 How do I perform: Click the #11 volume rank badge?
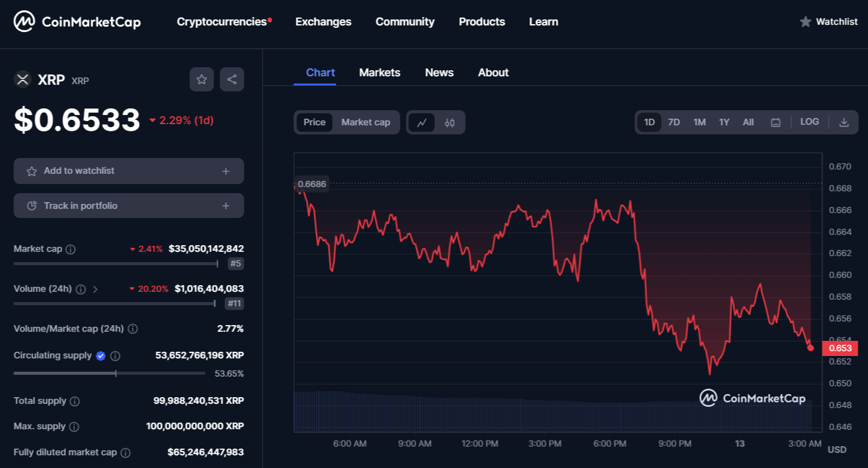click(234, 303)
